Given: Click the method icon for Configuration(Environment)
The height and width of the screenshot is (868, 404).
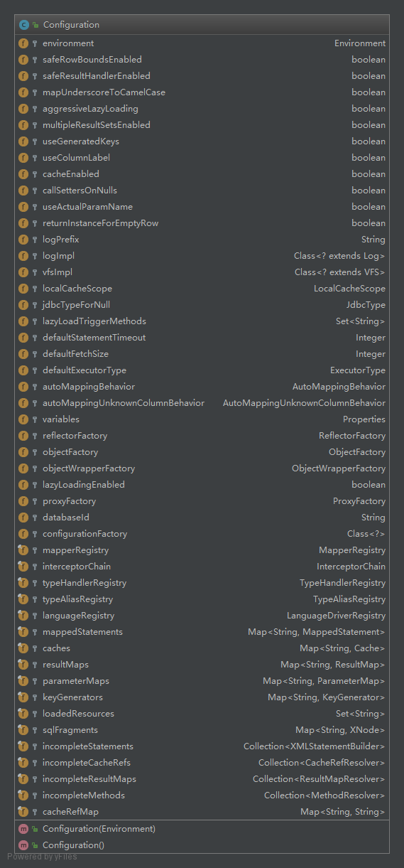Looking at the screenshot, I should pos(23,829).
